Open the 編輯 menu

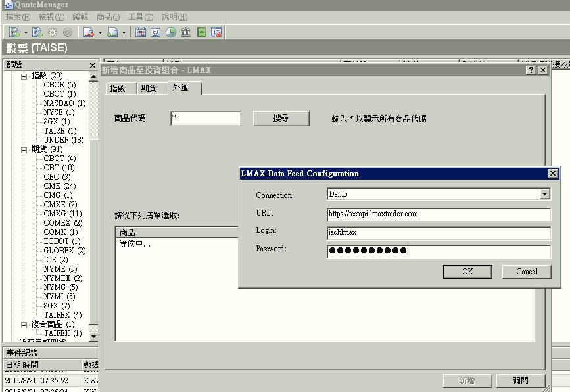point(80,17)
